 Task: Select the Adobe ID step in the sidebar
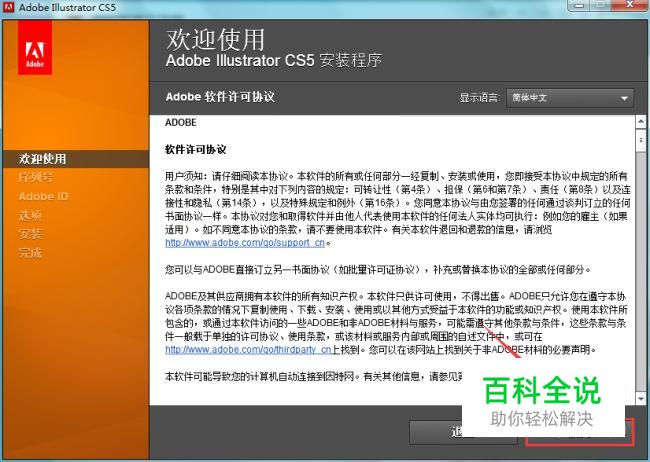44,196
